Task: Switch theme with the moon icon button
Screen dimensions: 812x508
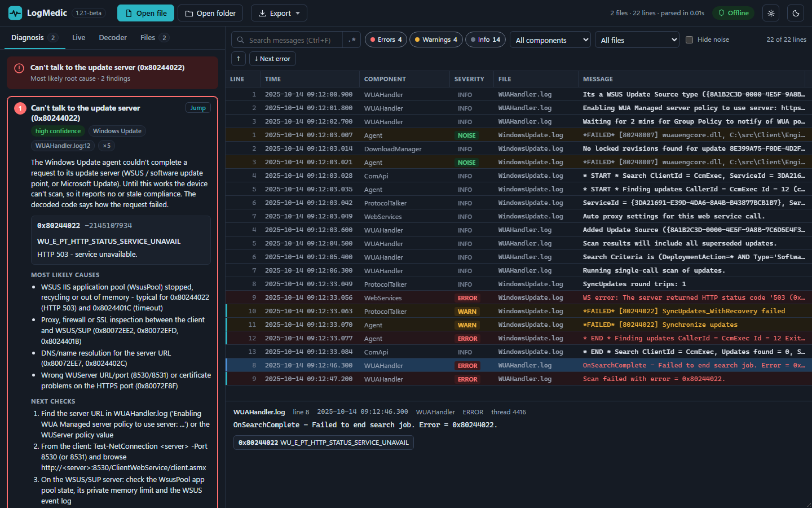Action: [x=796, y=13]
